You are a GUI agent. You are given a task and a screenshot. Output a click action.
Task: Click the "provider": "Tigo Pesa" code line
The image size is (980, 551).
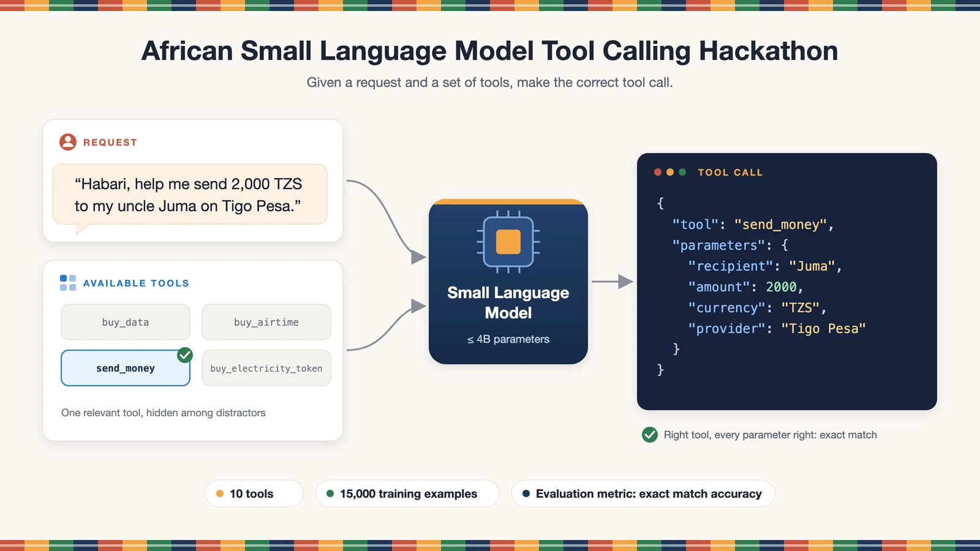[777, 329]
